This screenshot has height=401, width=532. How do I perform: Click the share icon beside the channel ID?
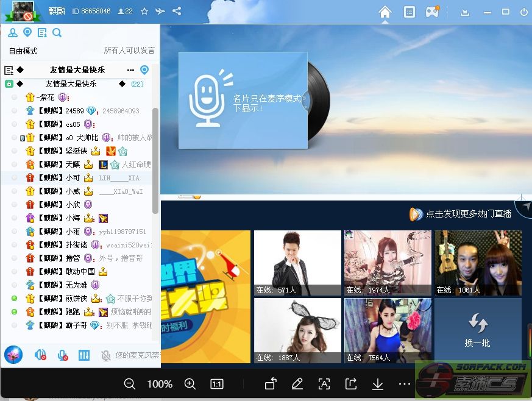point(177,11)
